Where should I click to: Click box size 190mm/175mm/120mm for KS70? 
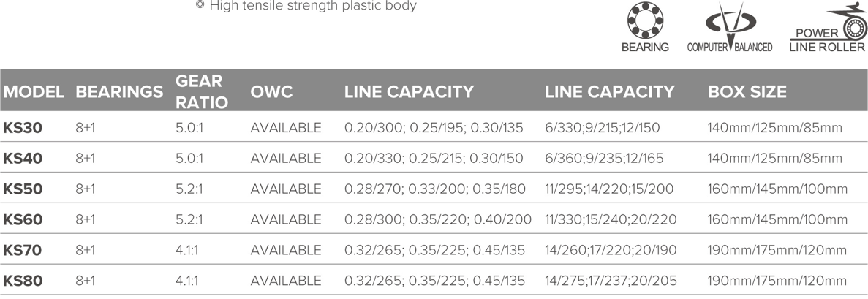pyautogui.click(x=777, y=250)
